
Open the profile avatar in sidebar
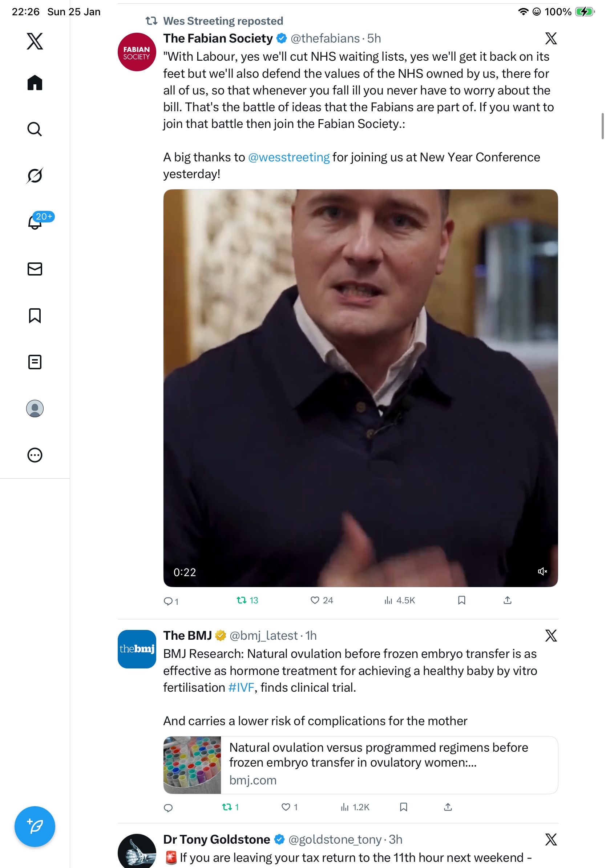(x=35, y=409)
